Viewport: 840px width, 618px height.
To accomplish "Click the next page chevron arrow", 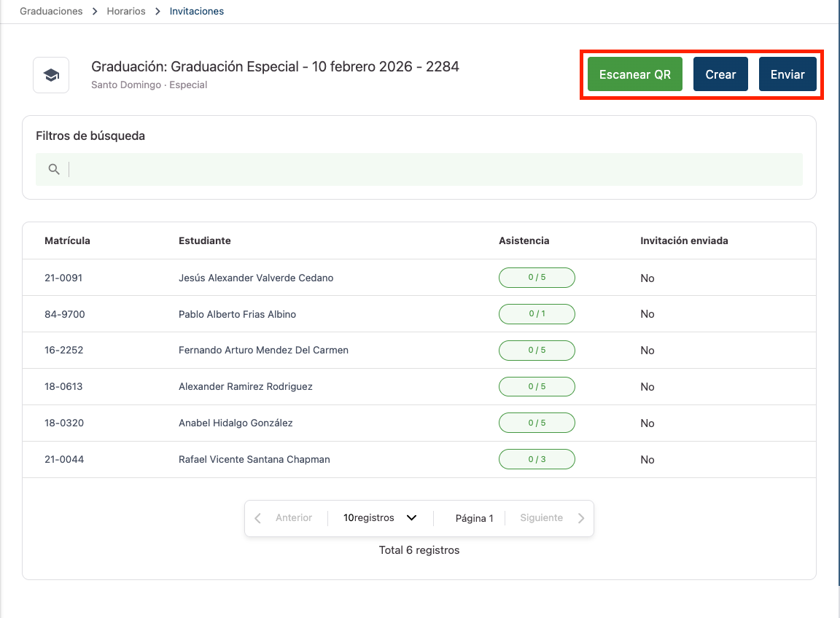I will (x=580, y=518).
